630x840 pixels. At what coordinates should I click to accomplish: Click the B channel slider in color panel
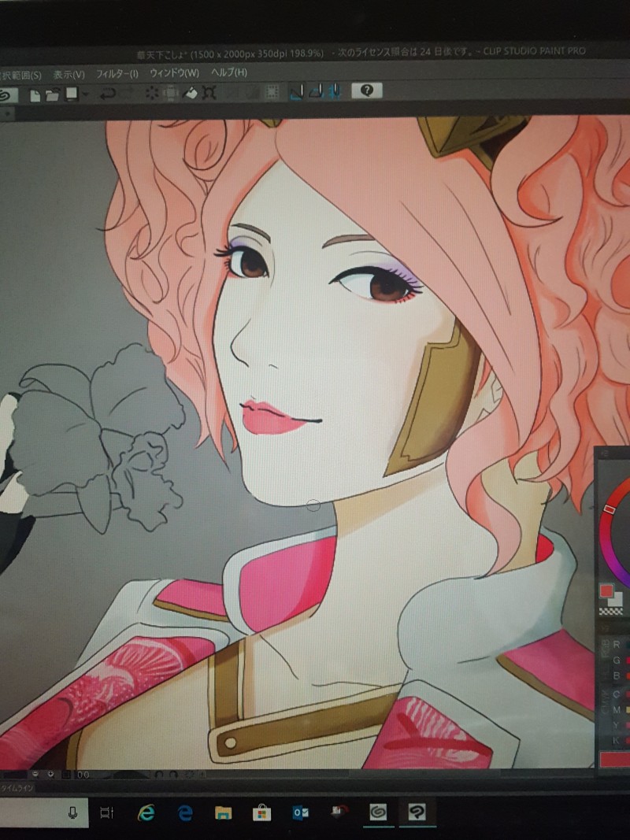[x=627, y=675]
